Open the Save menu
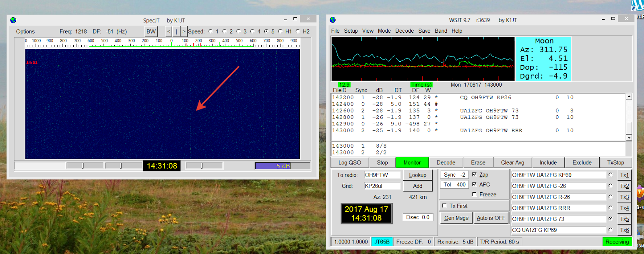The height and width of the screenshot is (254, 644). (424, 31)
